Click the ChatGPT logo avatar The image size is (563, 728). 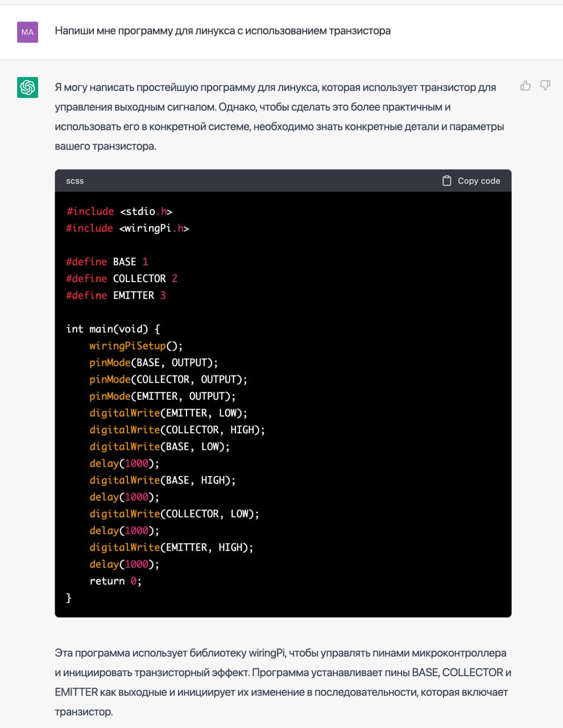[x=27, y=88]
